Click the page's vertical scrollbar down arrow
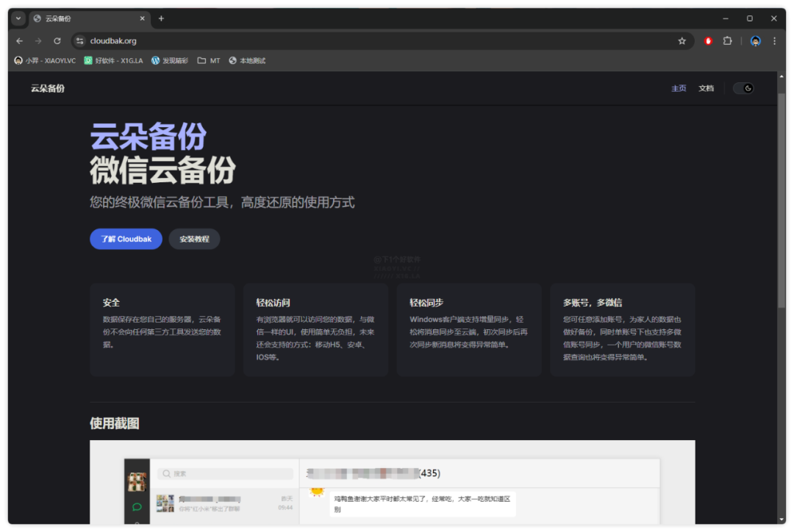This screenshot has height=532, width=794. tap(782, 520)
